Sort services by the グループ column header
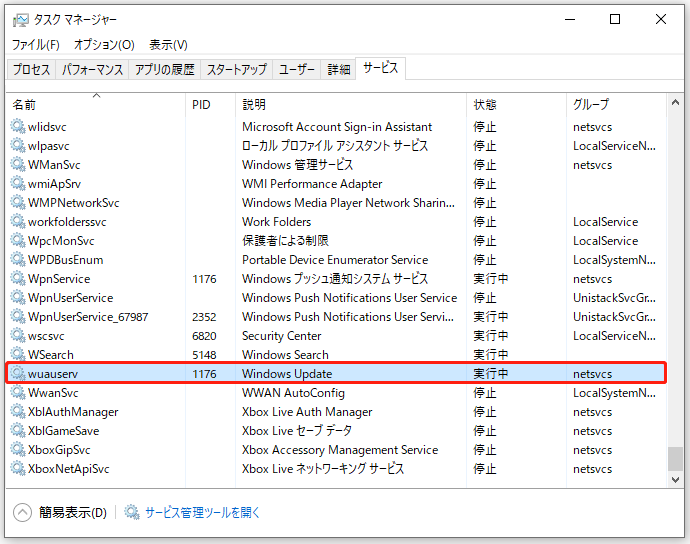The width and height of the screenshot is (690, 544). [617, 104]
